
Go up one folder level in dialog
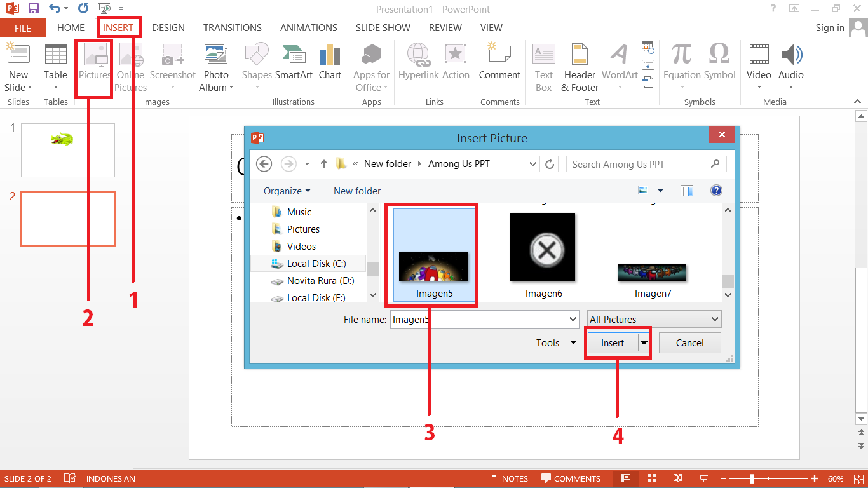point(324,164)
